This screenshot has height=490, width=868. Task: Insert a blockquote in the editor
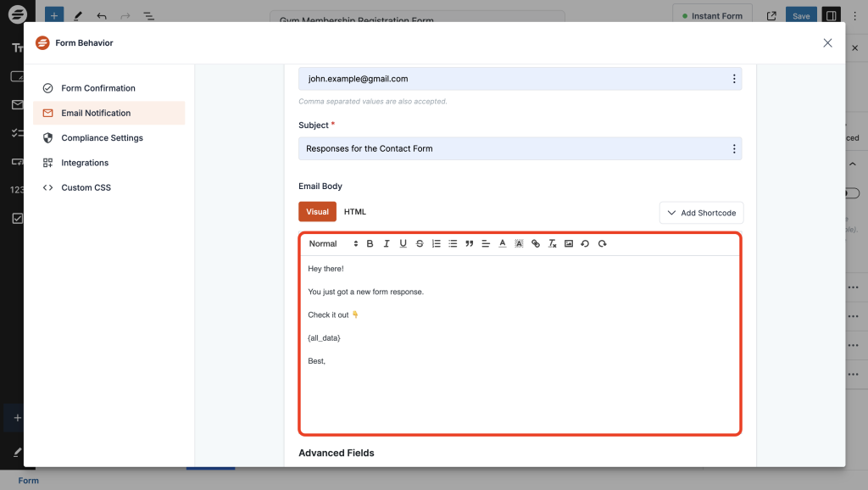[470, 244]
